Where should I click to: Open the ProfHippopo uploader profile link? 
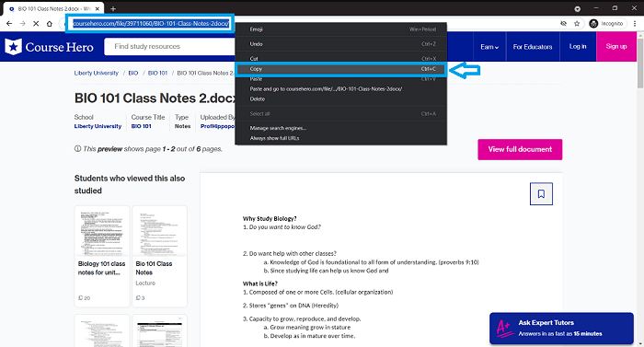click(218, 126)
